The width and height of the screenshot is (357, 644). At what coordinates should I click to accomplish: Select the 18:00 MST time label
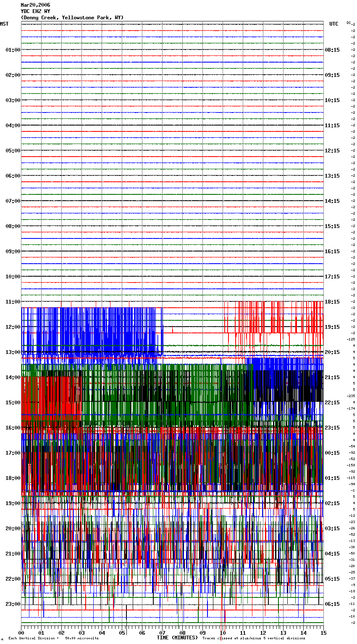[13, 478]
